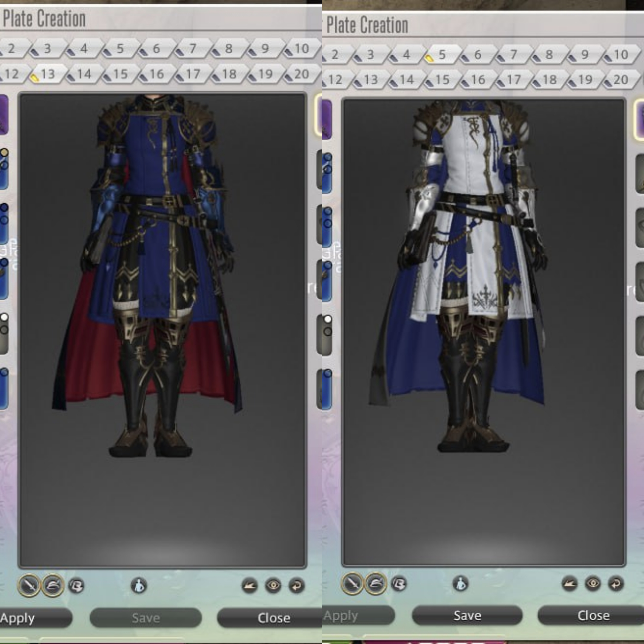Click the reset arrow icon in left window
The image size is (644, 644).
[x=297, y=585]
